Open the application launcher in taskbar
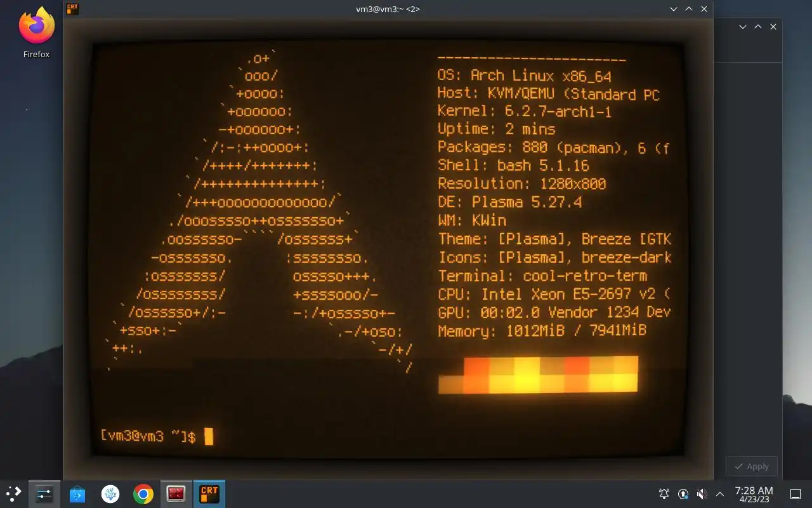Screen dimensions: 812x508 (x=13, y=493)
